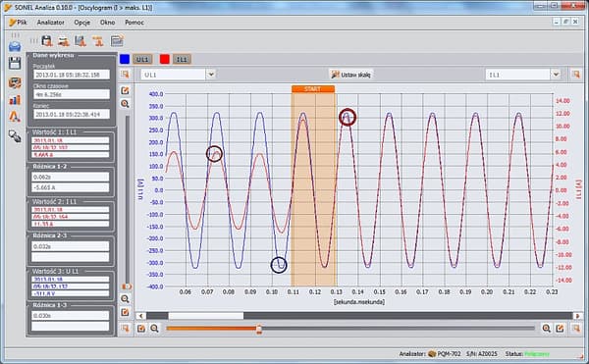Open the Pomoc menu

(134, 23)
